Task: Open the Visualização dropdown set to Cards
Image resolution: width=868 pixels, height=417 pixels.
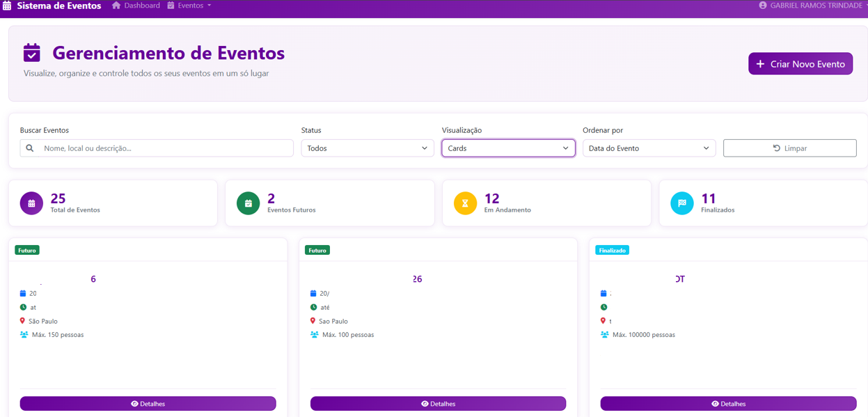Action: [508, 148]
